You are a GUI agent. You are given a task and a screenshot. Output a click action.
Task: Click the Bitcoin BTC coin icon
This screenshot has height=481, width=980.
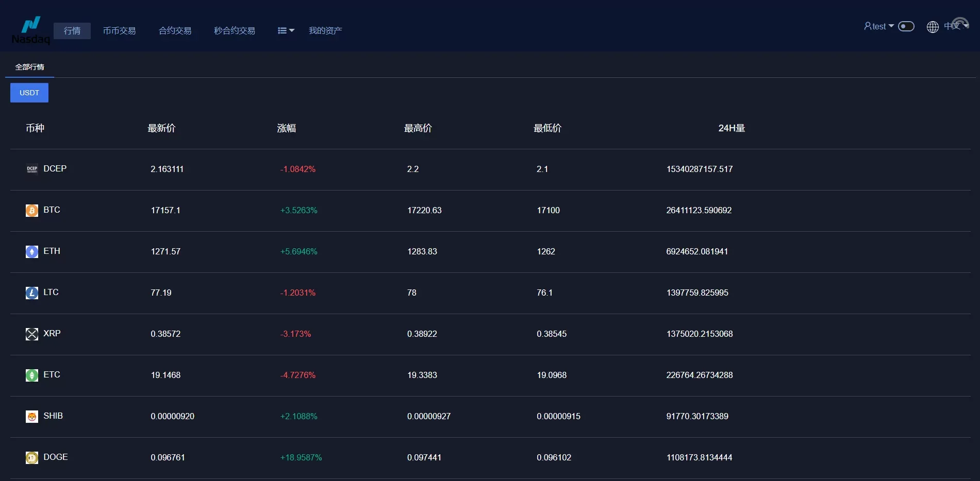32,210
